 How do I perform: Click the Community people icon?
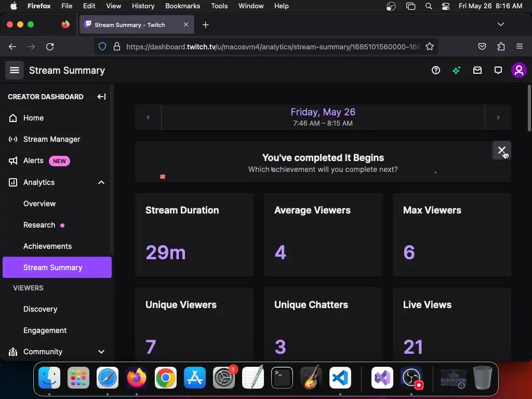(x=13, y=352)
